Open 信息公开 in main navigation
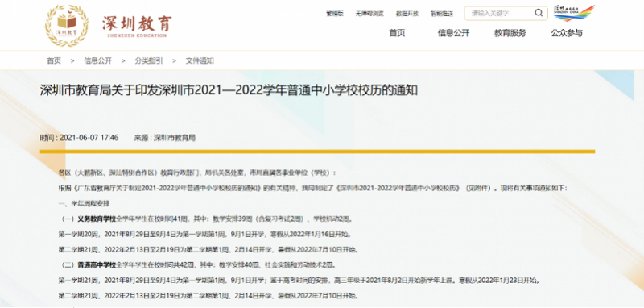The width and height of the screenshot is (644, 308). pos(453,33)
